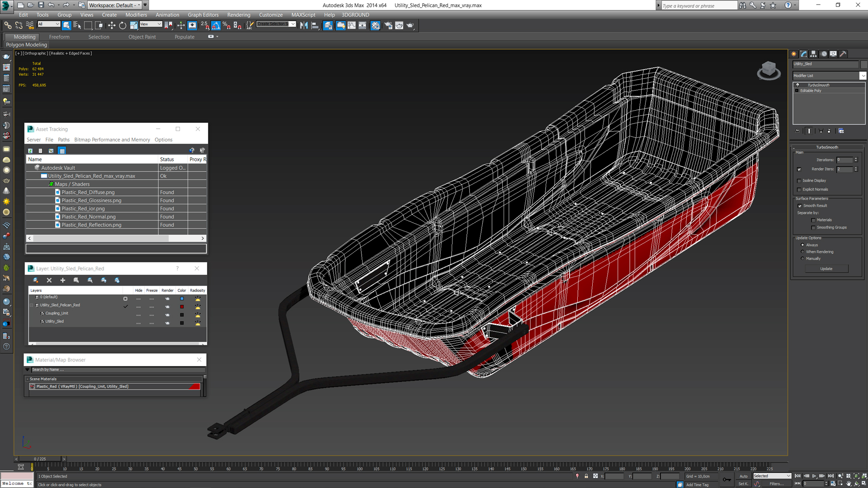This screenshot has width=868, height=488.
Task: Uncheck the Smooth Result checkbox
Action: (799, 206)
